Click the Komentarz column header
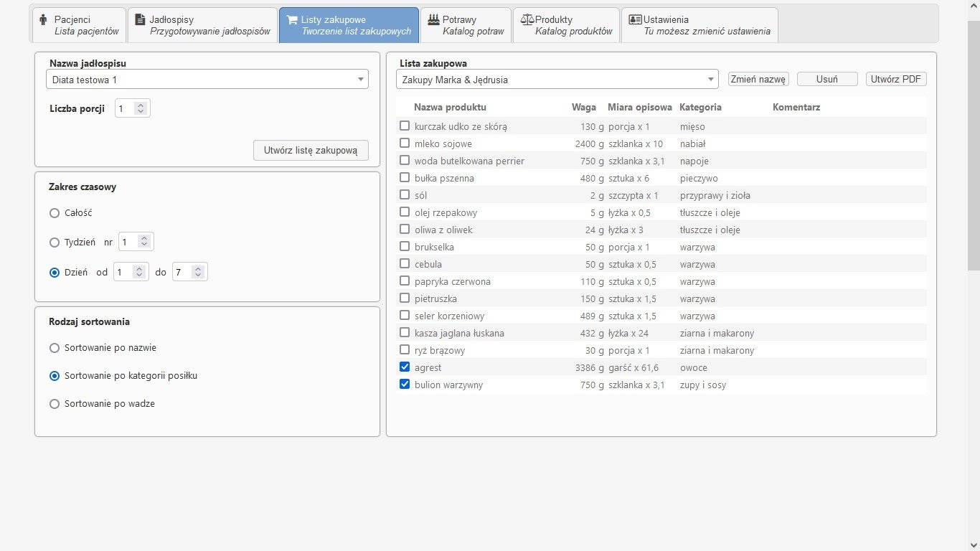 (796, 107)
